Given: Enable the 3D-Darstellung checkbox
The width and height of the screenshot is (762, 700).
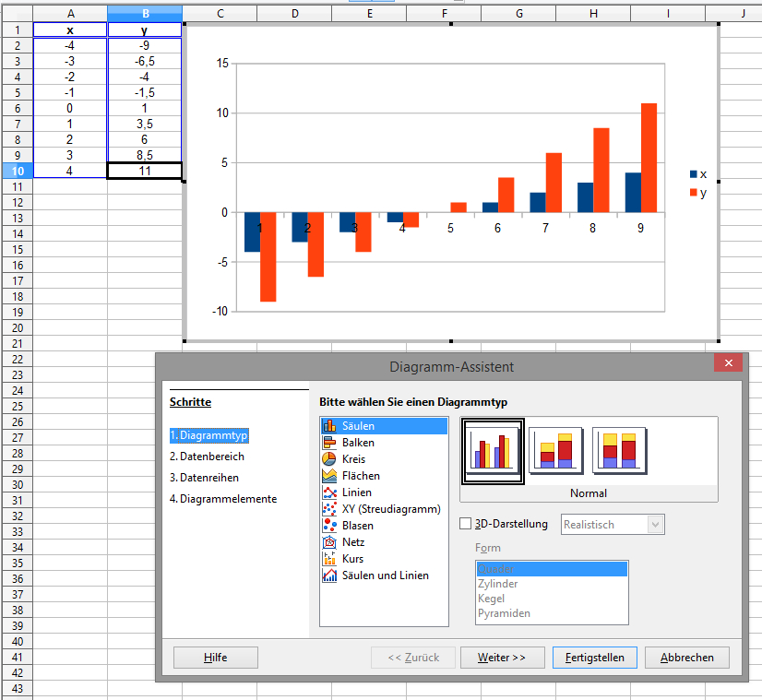Looking at the screenshot, I should 466,524.
